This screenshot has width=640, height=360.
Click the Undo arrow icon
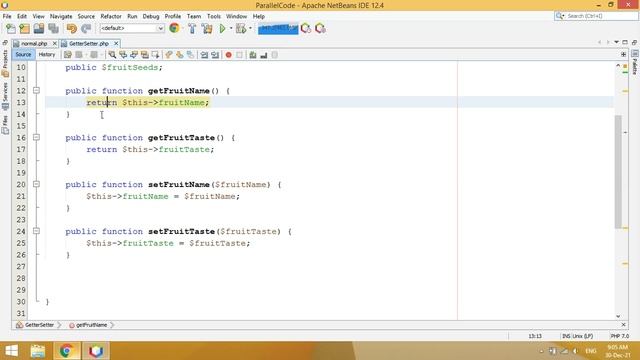(x=72, y=29)
